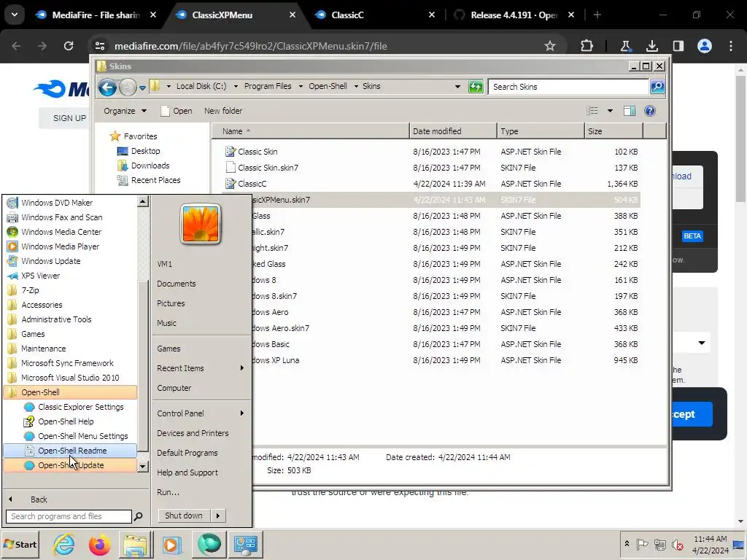Toggle the preview pane button
The height and width of the screenshot is (560, 747).
coord(630,111)
